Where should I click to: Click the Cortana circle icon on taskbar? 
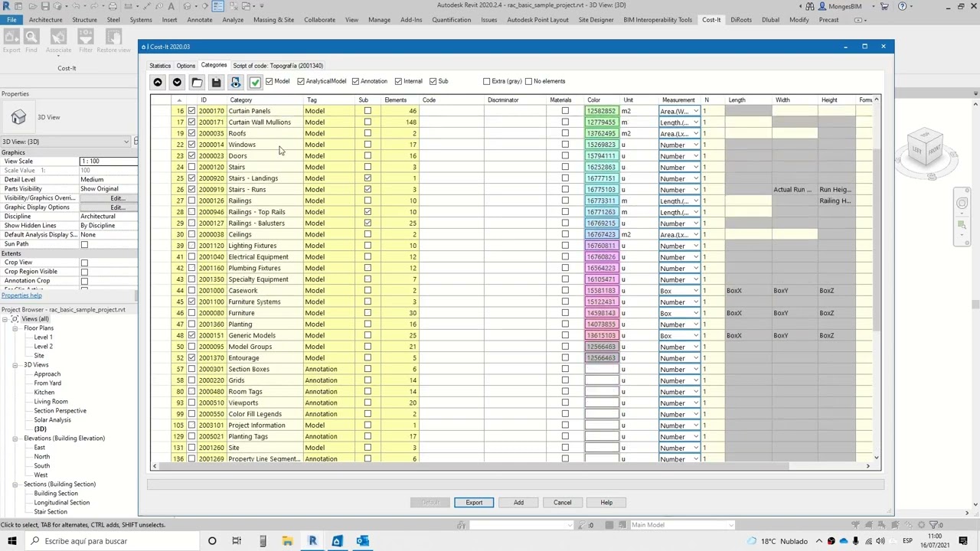tap(212, 541)
